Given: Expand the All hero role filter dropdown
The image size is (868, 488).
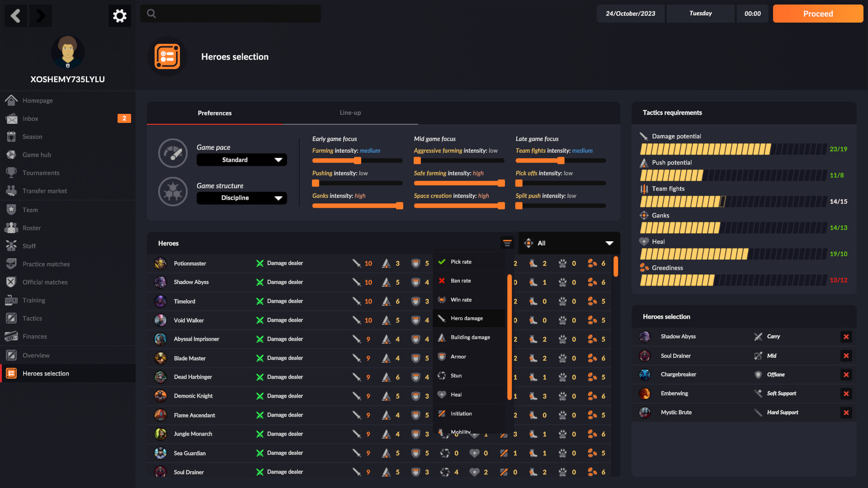Looking at the screenshot, I should pyautogui.click(x=569, y=243).
